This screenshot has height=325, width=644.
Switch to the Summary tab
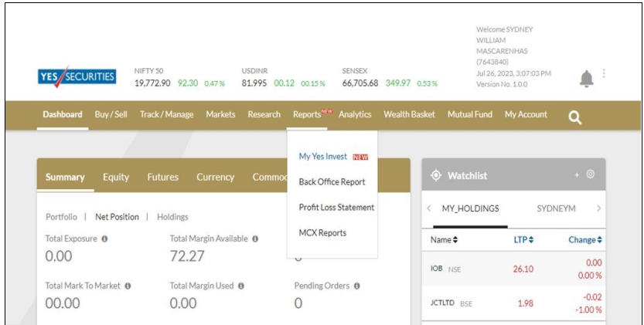[x=65, y=177]
